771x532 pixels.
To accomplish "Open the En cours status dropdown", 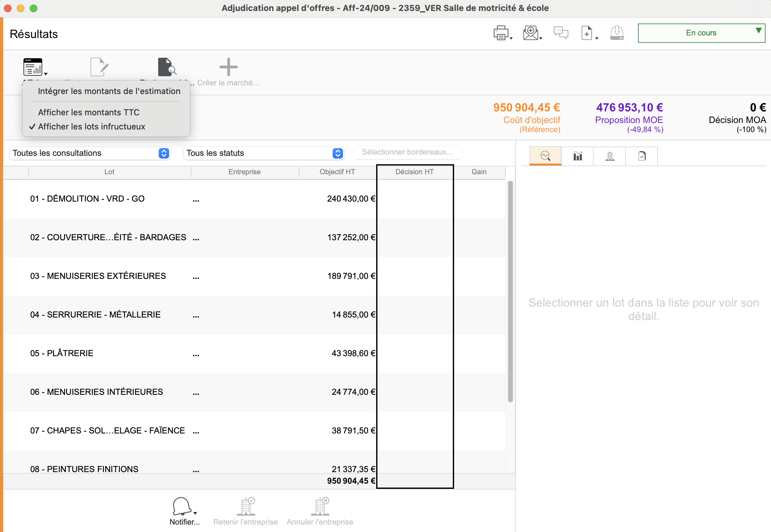I will (x=701, y=33).
